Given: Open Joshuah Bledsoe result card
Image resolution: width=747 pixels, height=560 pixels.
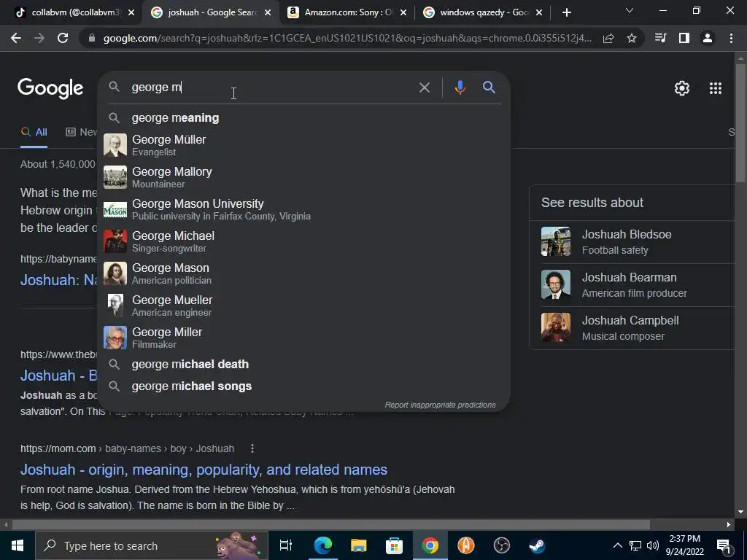Looking at the screenshot, I should 632,242.
